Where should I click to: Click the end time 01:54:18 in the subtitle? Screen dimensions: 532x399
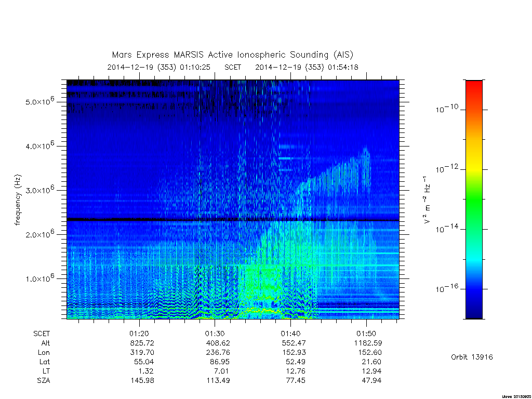pyautogui.click(x=343, y=67)
